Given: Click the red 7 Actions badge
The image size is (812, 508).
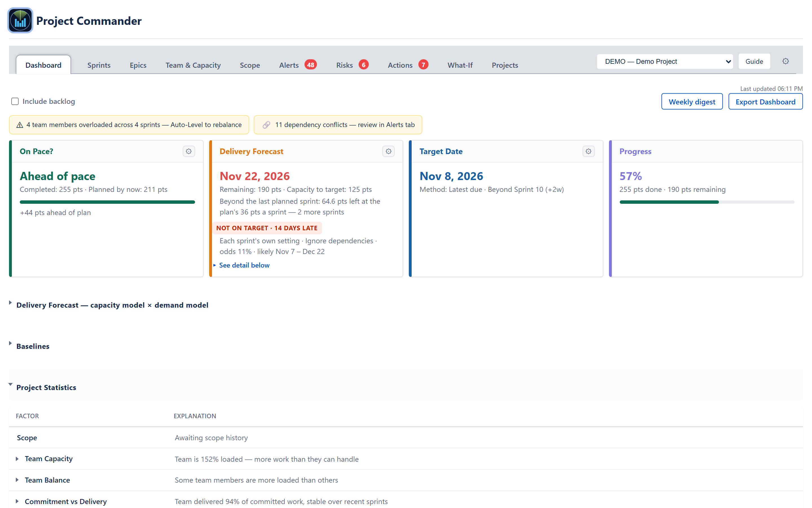Looking at the screenshot, I should (x=423, y=65).
